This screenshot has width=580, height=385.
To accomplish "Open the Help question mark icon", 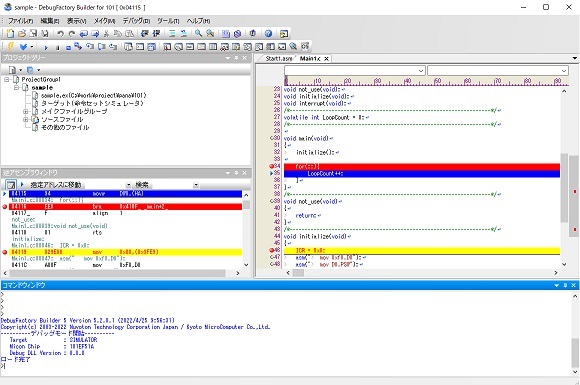I will [268, 34].
